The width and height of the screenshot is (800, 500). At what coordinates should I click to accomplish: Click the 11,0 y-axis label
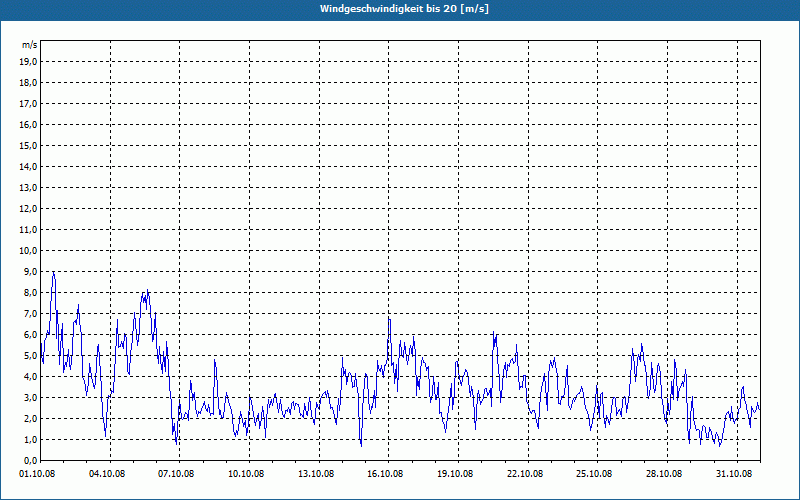tap(28, 230)
